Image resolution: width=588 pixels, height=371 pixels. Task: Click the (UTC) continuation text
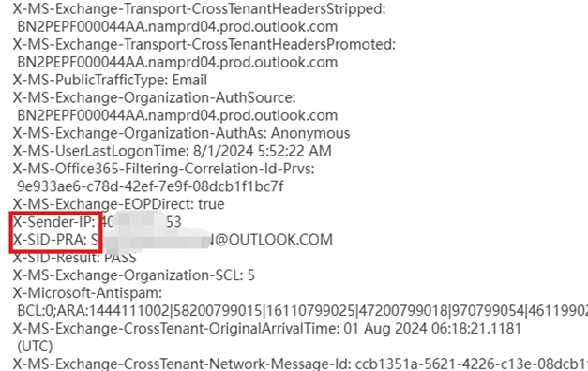pos(35,346)
